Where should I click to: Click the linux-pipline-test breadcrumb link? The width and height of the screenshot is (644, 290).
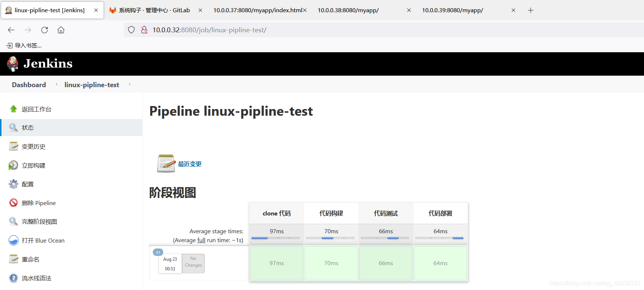click(x=92, y=85)
